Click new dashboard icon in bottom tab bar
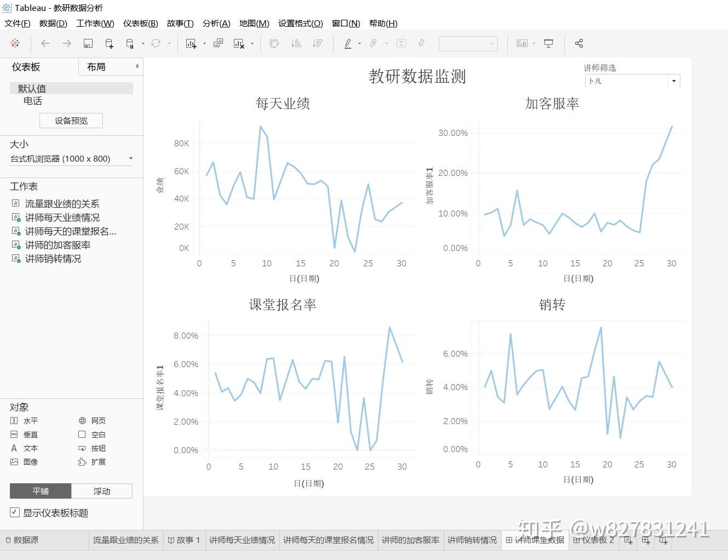 pos(646,540)
